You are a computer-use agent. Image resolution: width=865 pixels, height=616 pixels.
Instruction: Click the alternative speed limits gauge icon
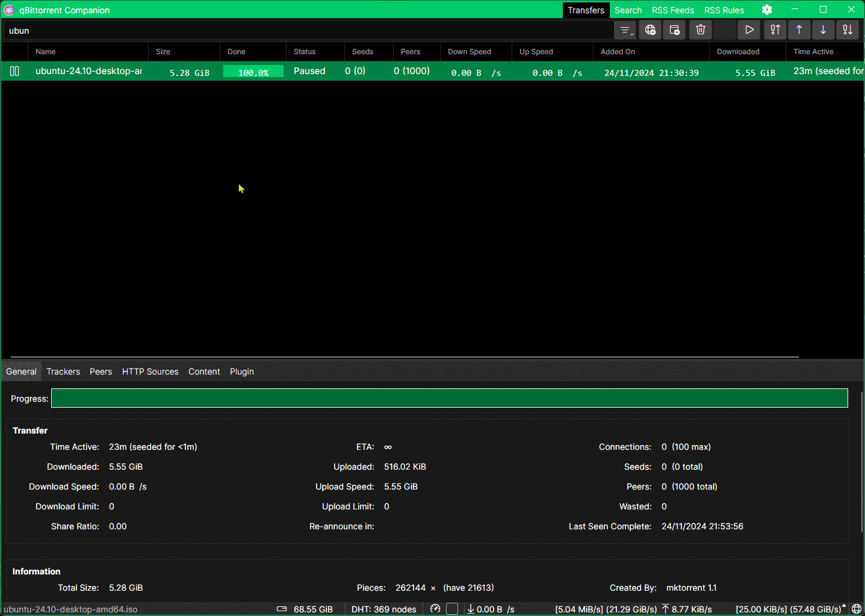pos(435,609)
